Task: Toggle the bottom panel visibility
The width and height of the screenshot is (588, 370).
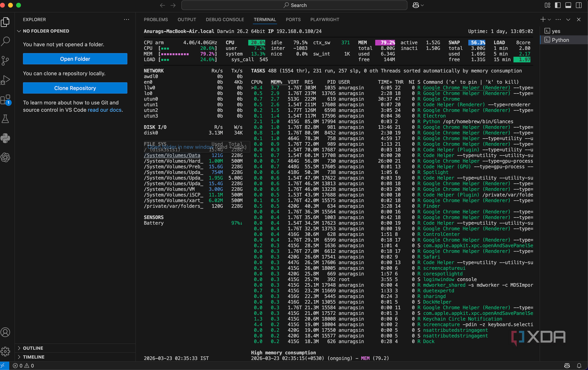Action: coord(568,5)
